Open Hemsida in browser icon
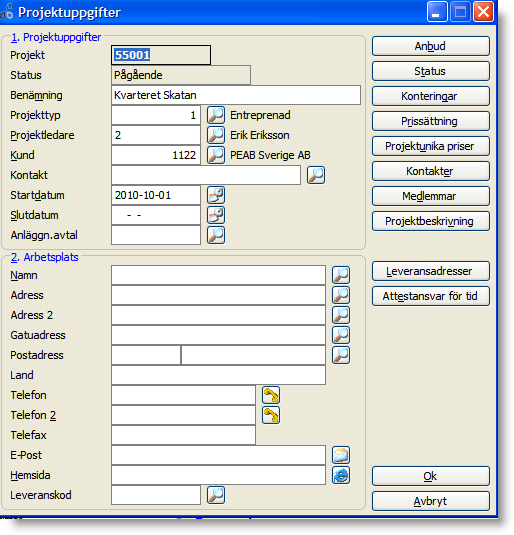514x535 pixels. pos(341,475)
